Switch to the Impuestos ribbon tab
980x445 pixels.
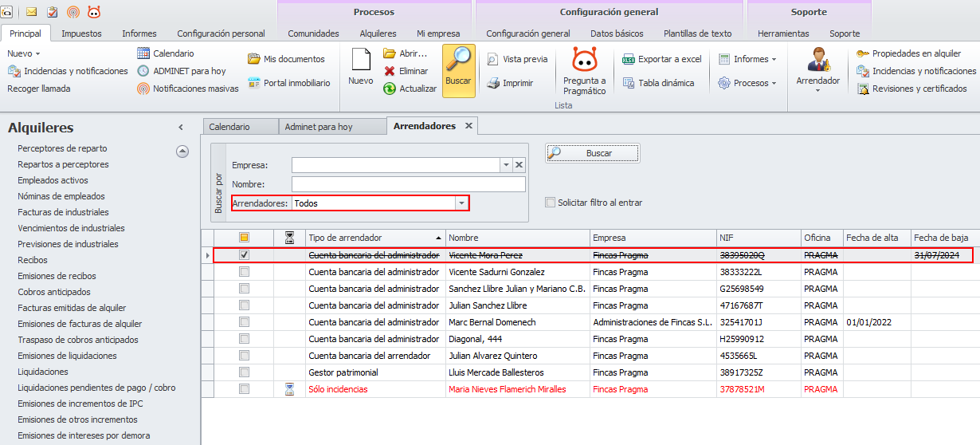point(81,33)
